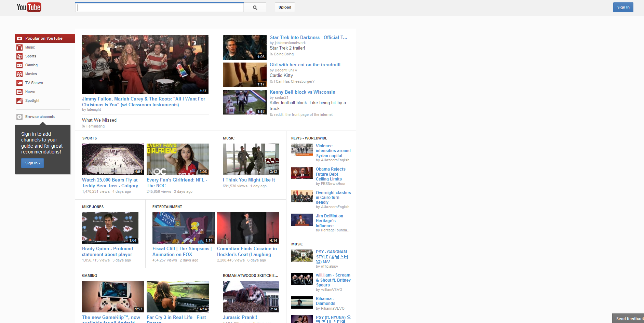Open ROMAN ATWOODS SKETCH section heading
The width and height of the screenshot is (644, 323).
coord(251,275)
